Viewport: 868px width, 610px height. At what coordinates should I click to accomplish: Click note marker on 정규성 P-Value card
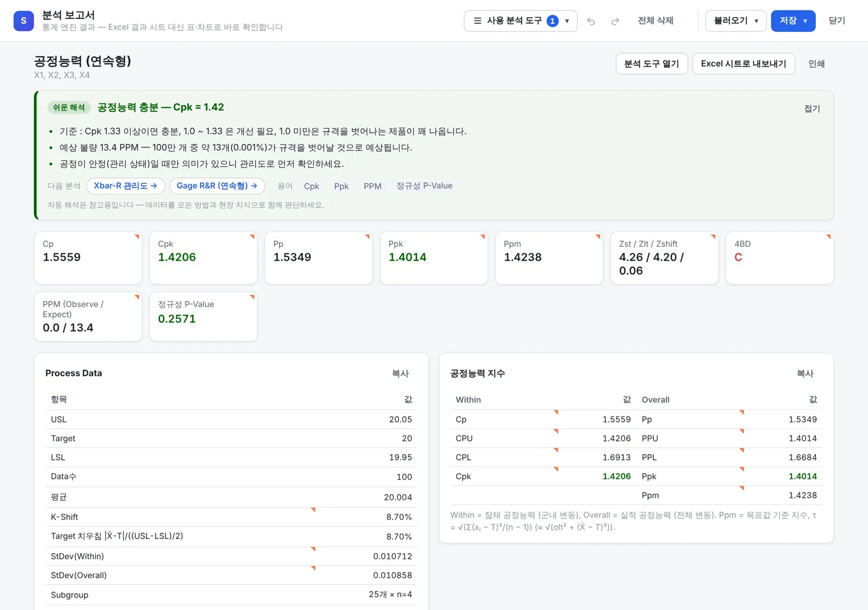(252, 297)
